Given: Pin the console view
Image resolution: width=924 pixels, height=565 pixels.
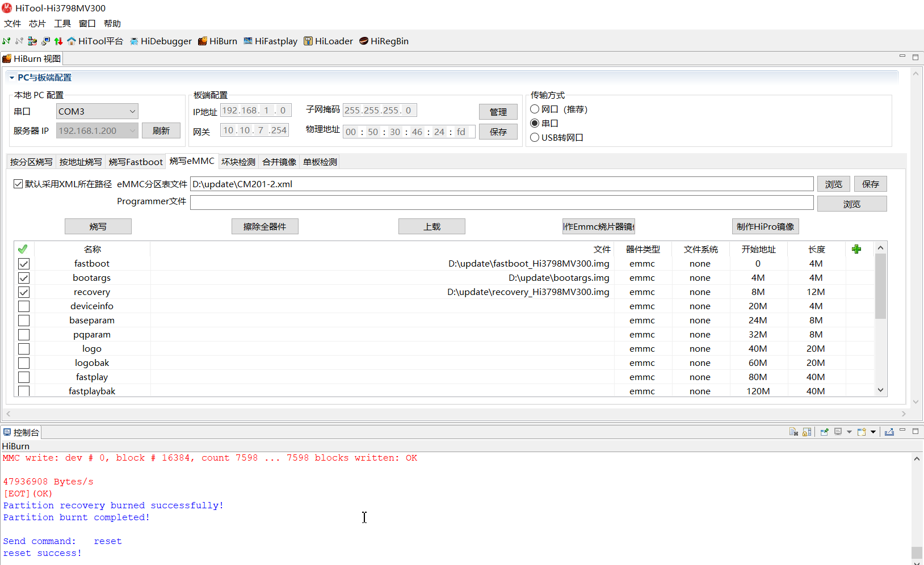Looking at the screenshot, I should click(824, 432).
